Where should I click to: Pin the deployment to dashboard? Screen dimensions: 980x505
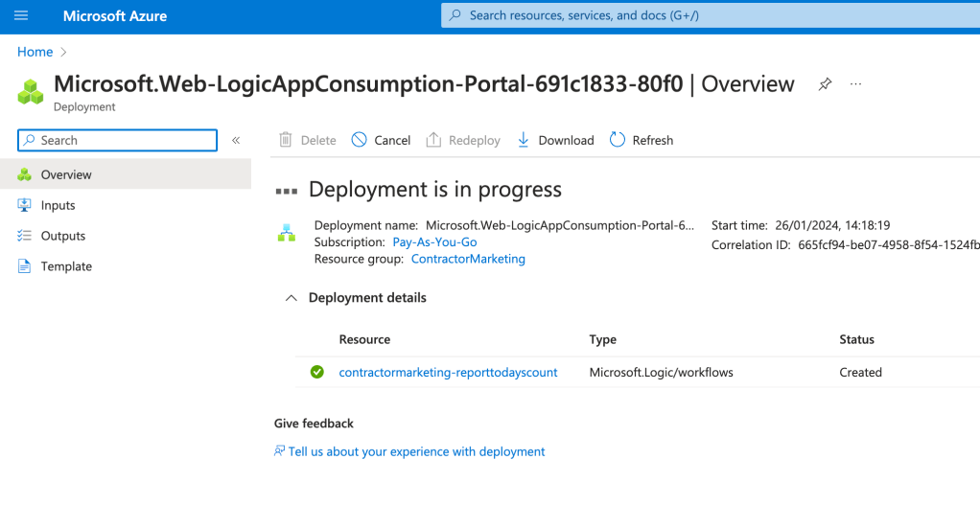[825, 84]
